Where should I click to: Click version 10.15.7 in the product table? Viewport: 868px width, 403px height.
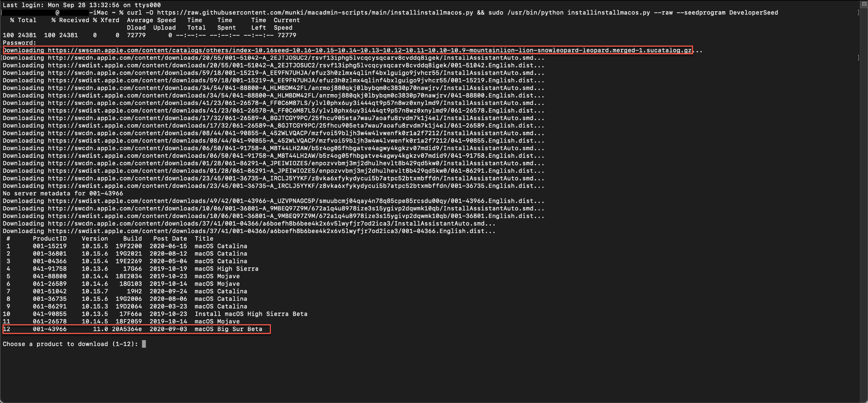pyautogui.click(x=95, y=292)
